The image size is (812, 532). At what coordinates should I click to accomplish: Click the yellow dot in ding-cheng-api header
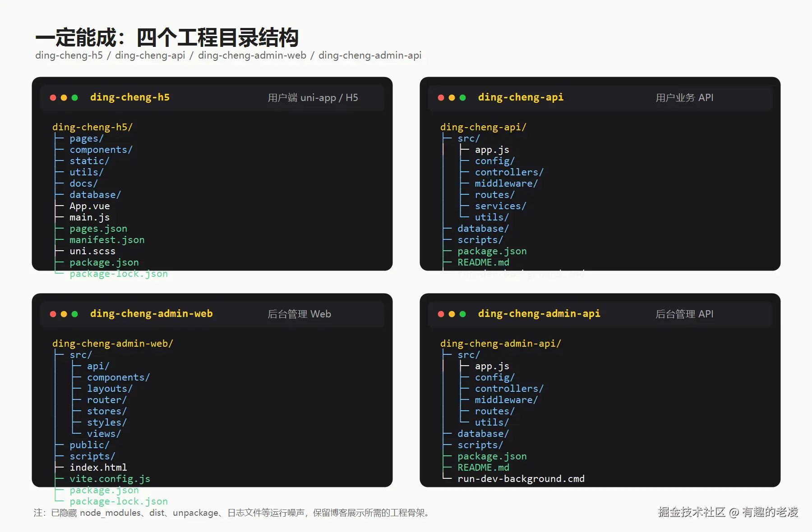tap(452, 98)
